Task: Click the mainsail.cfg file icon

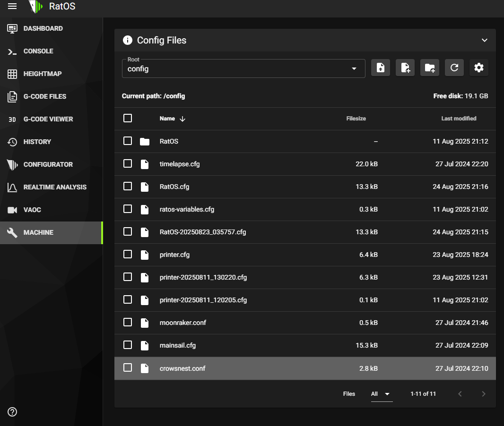Action: coord(145,345)
